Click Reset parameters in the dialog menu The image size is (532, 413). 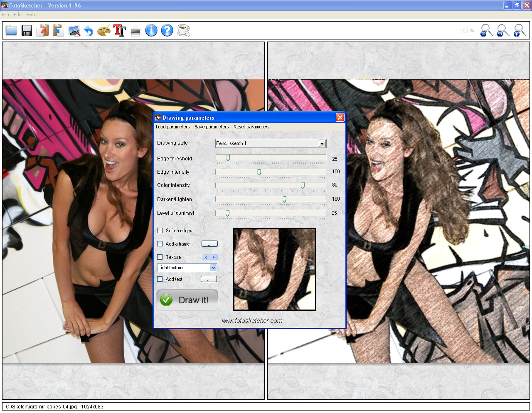coord(251,127)
